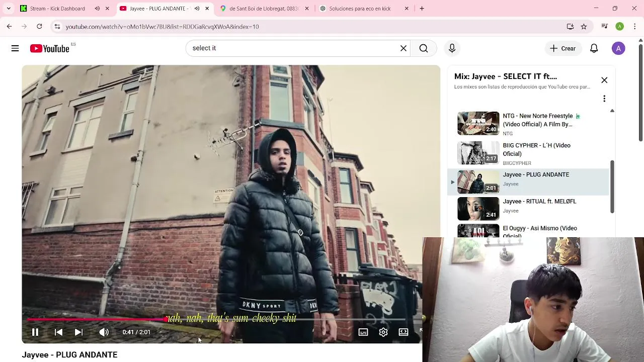Pause the video playback
The height and width of the screenshot is (362, 644).
[35, 332]
